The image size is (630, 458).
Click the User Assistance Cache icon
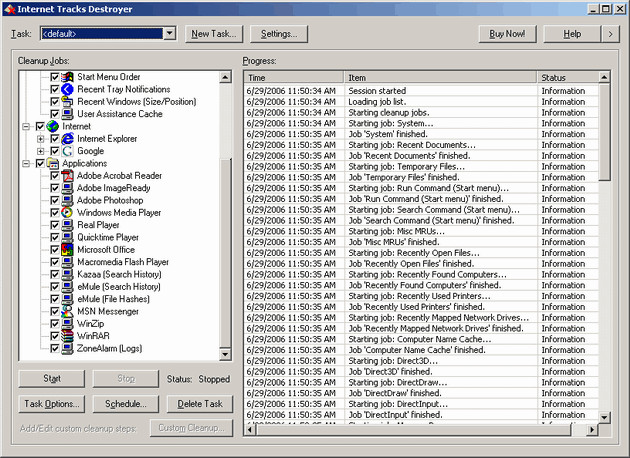67,114
